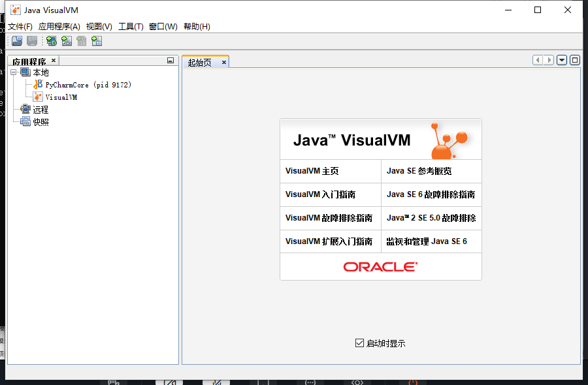588x385 pixels.
Task: Open the VisualVM 主页 link
Action: [312, 171]
